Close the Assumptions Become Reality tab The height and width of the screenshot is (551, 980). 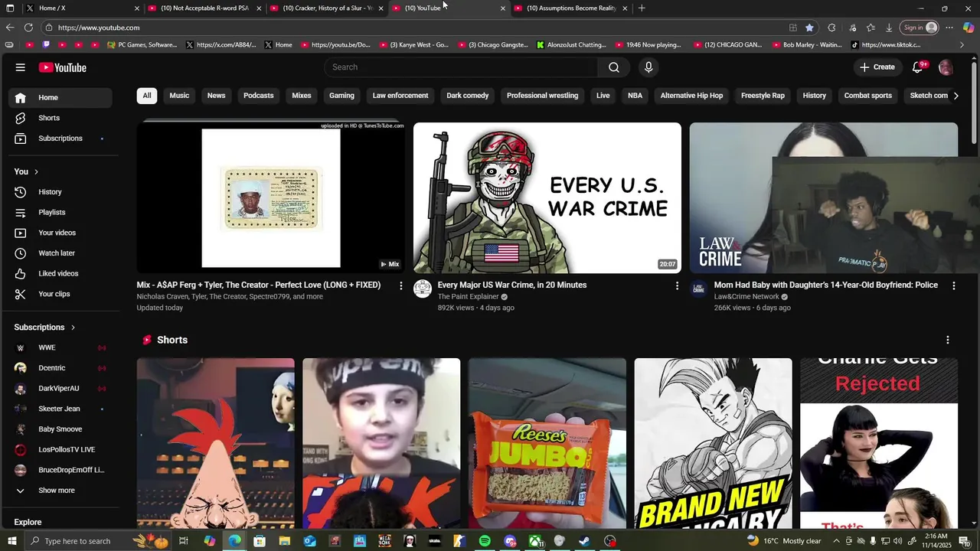[625, 8]
